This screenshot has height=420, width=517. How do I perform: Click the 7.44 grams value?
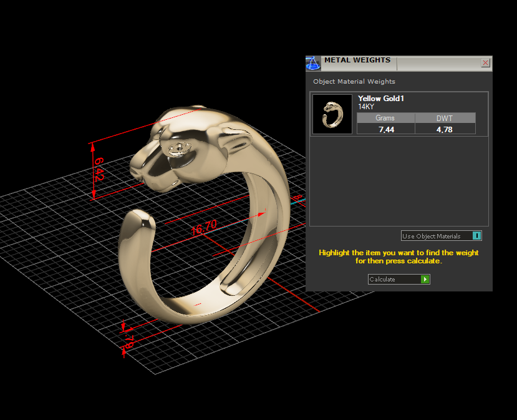[x=386, y=129]
